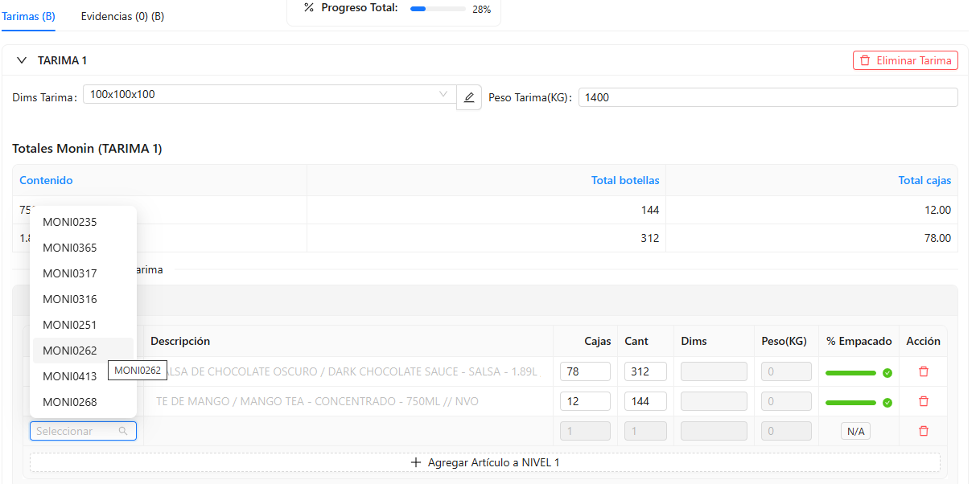Click the total cajas value 12.00
980x484 pixels.
coord(937,210)
